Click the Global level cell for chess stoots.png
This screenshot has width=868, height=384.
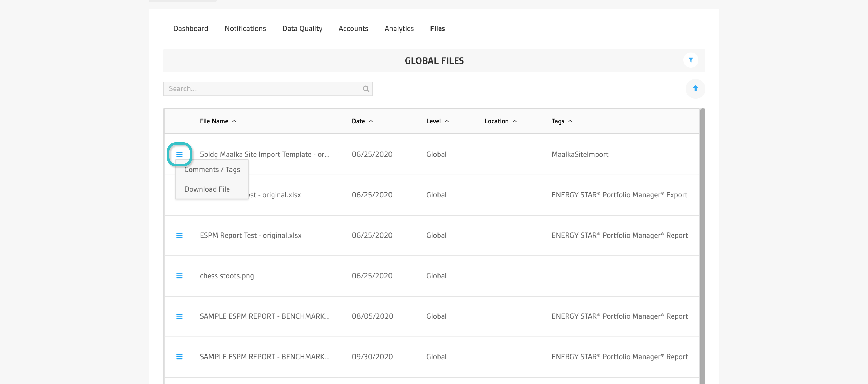tap(436, 276)
